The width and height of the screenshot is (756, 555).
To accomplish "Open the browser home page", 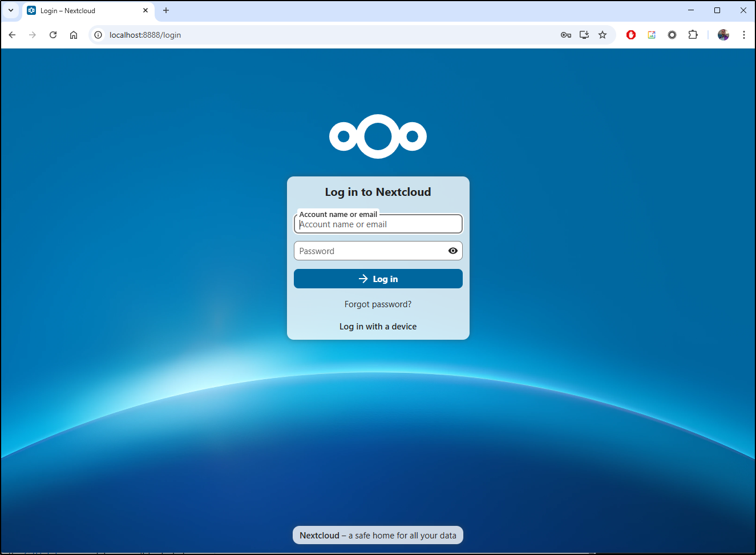I will point(74,35).
